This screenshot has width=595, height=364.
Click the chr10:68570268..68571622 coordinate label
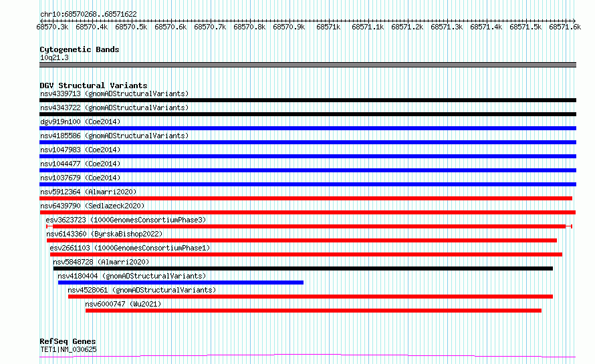[88, 14]
